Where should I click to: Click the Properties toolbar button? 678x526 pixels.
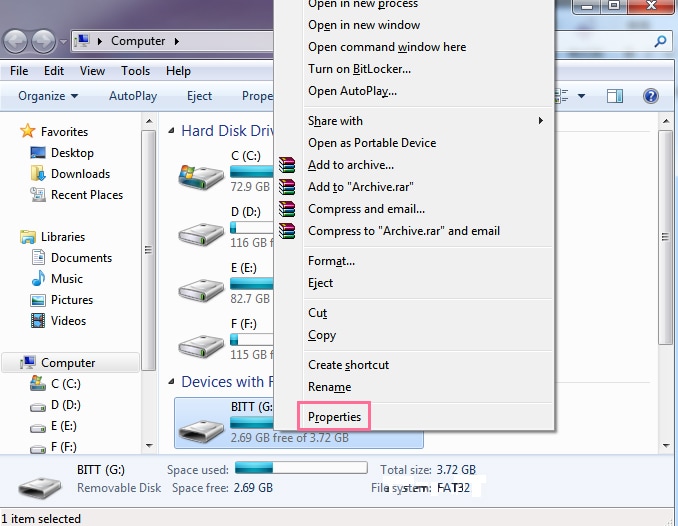click(x=257, y=96)
